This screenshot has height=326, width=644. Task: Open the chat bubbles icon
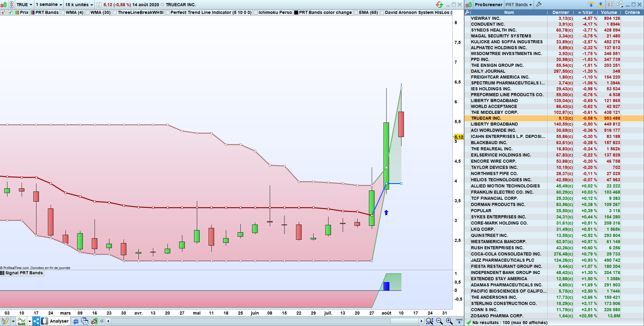point(75,321)
